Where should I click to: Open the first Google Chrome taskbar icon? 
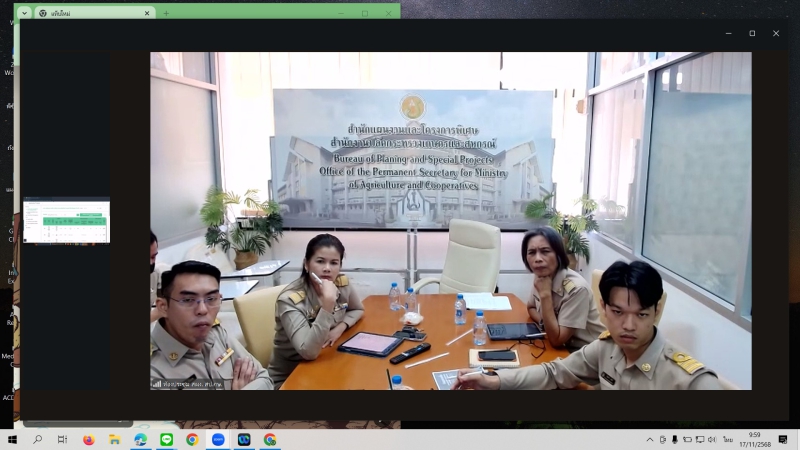(192, 439)
